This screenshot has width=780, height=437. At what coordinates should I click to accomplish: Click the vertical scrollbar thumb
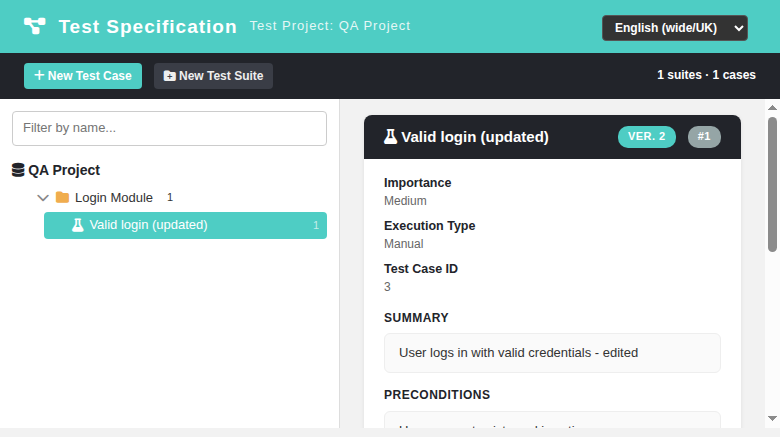[772, 184]
